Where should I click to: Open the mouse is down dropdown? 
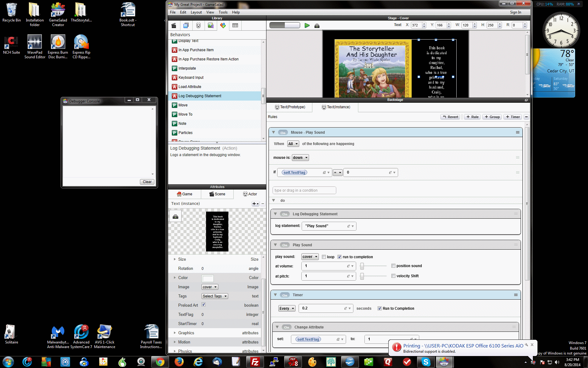pyautogui.click(x=300, y=157)
